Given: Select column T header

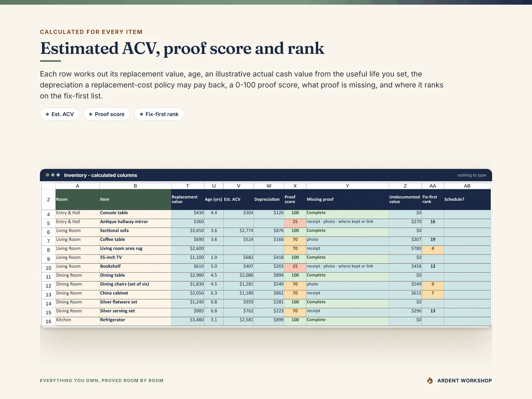Looking at the screenshot, I should click(x=188, y=186).
